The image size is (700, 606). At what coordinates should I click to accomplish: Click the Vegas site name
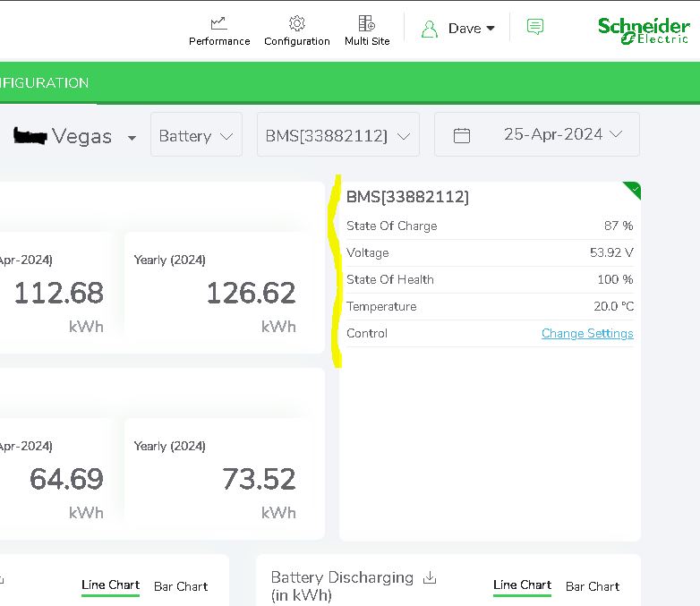tap(81, 136)
